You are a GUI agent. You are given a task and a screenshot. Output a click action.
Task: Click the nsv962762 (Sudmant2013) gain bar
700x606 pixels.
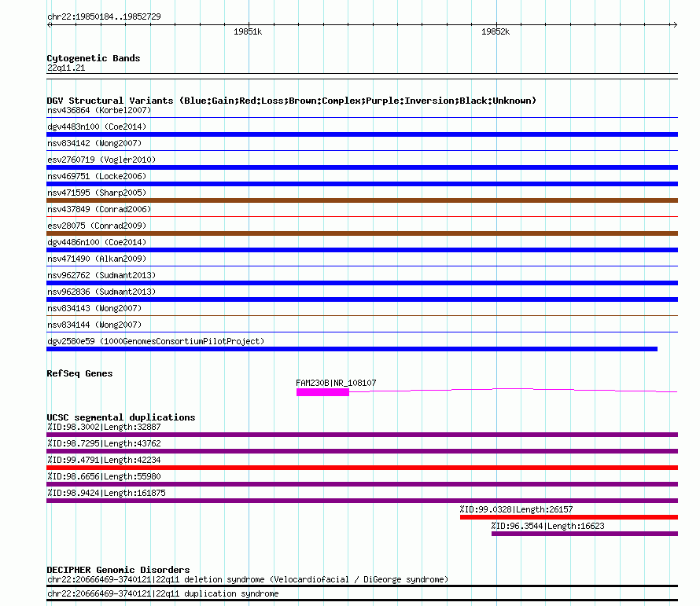(362, 283)
